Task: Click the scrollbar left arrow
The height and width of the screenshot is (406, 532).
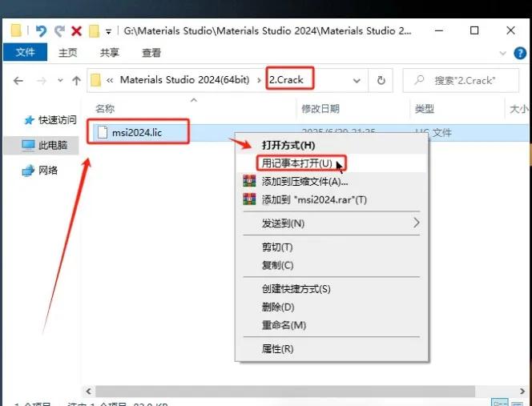Action: pyautogui.click(x=89, y=391)
